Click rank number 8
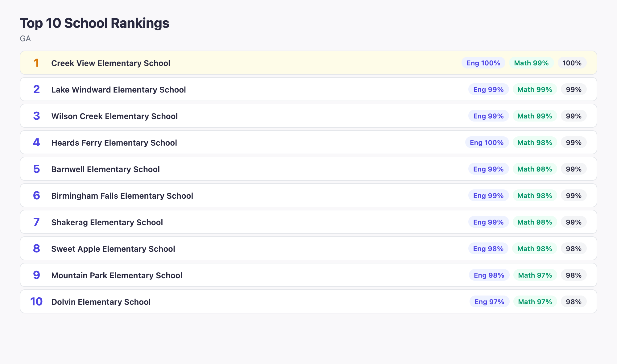Viewport: 617px width, 364px height. tap(36, 249)
